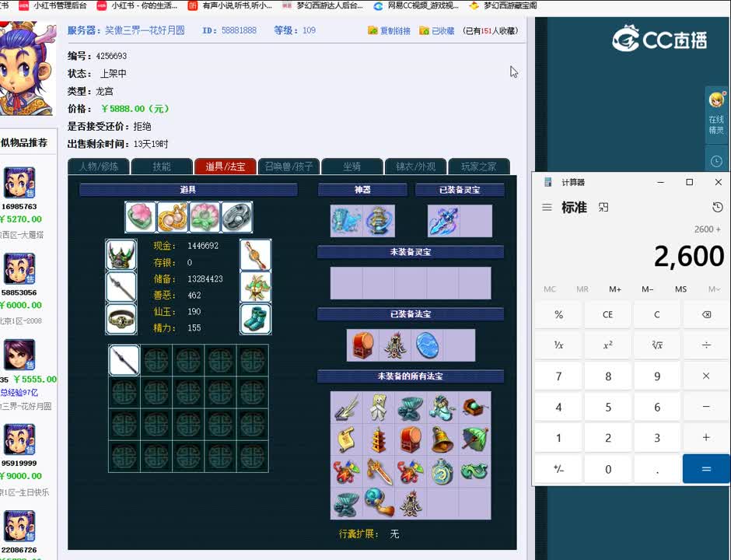Click the golden earring accessory item
Screen dimensions: 731x560
[x=173, y=217]
